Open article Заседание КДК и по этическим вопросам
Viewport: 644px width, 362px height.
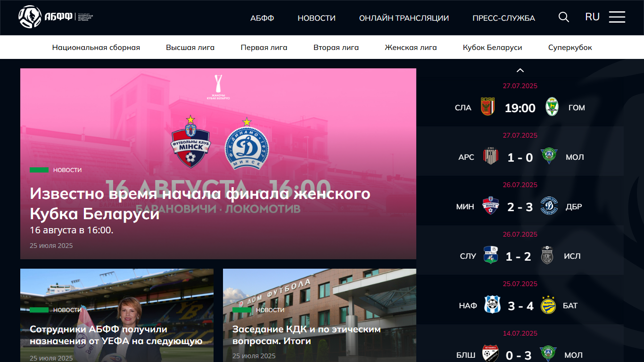pos(306,335)
